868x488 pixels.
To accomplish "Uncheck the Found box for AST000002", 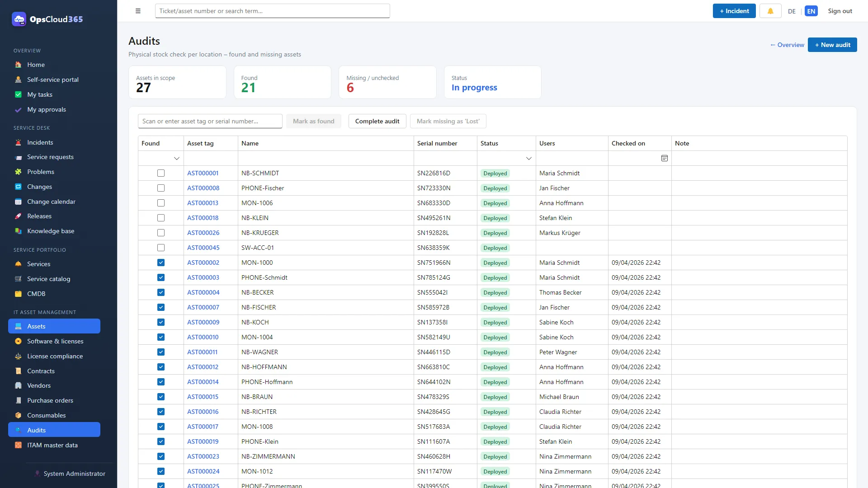I will tap(161, 263).
